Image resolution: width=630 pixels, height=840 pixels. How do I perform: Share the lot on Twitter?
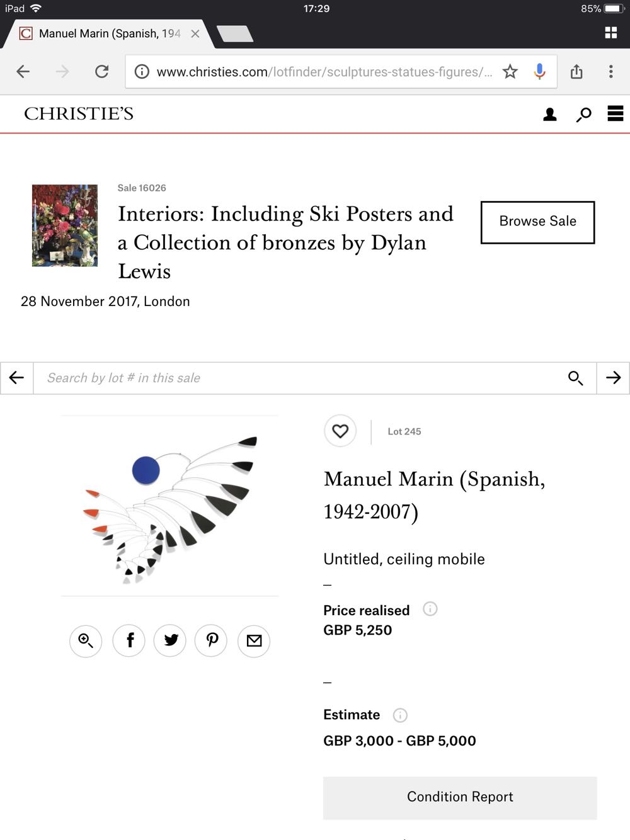click(x=170, y=640)
